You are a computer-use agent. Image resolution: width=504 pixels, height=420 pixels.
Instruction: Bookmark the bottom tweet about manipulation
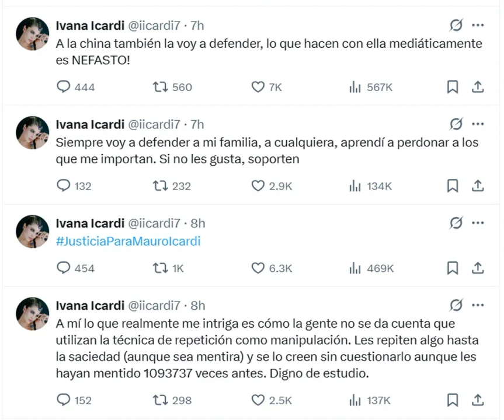pyautogui.click(x=453, y=400)
